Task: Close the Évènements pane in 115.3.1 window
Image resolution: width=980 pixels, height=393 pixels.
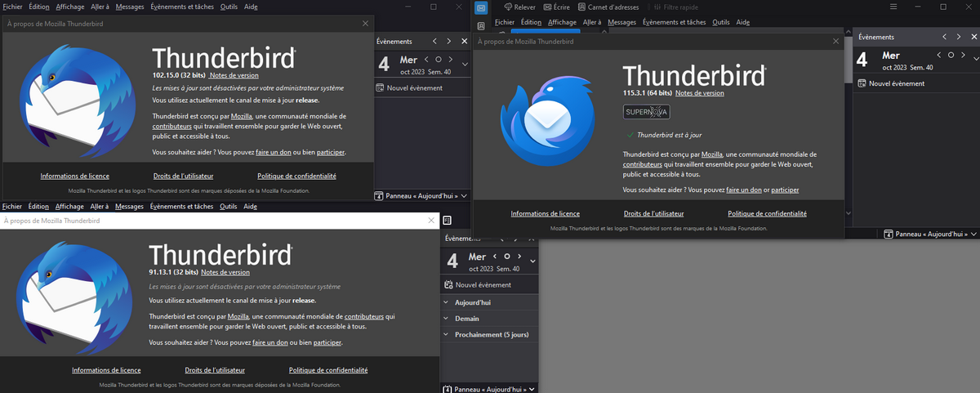Action: pyautogui.click(x=975, y=37)
